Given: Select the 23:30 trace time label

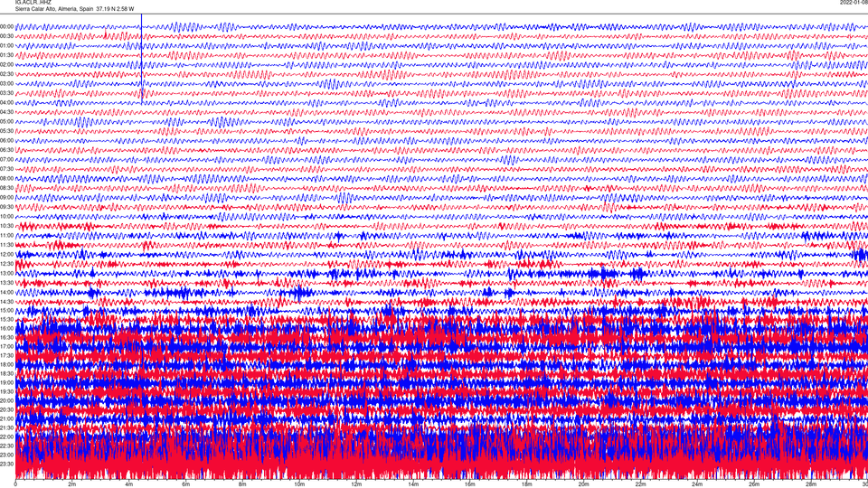Looking at the screenshot, I should pyautogui.click(x=6, y=465).
